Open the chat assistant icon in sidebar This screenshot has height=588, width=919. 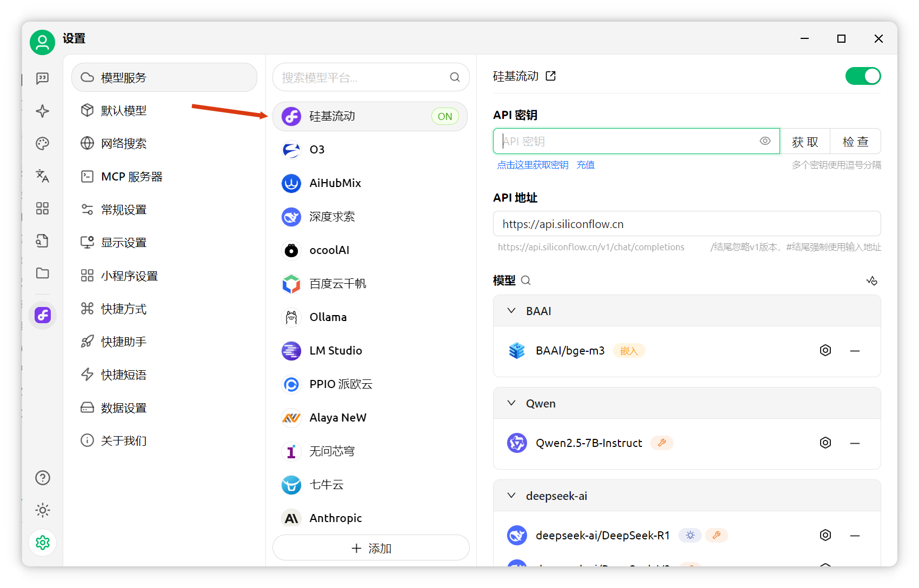pos(42,78)
